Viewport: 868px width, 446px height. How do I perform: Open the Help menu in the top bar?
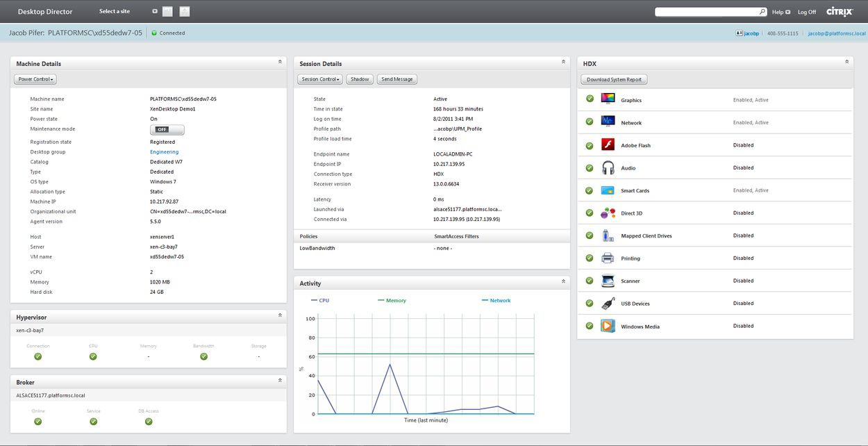click(x=777, y=12)
